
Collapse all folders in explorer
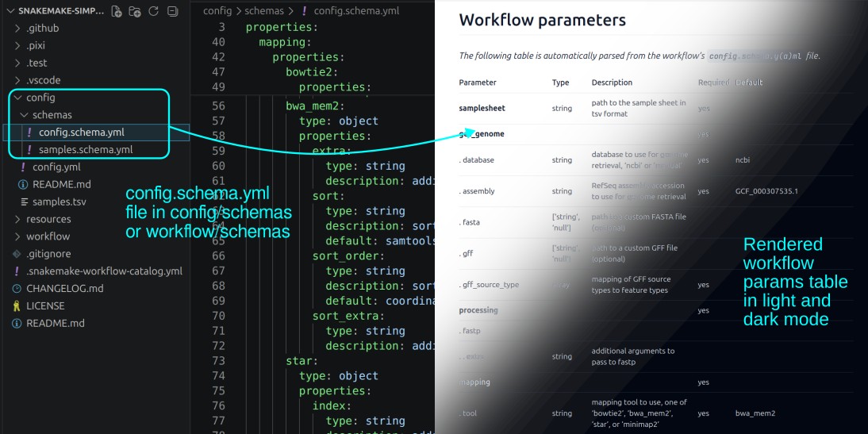point(171,11)
